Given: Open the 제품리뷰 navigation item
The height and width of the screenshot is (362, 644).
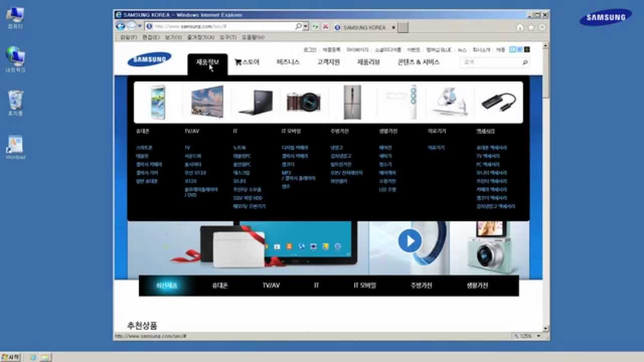Looking at the screenshot, I should 369,62.
